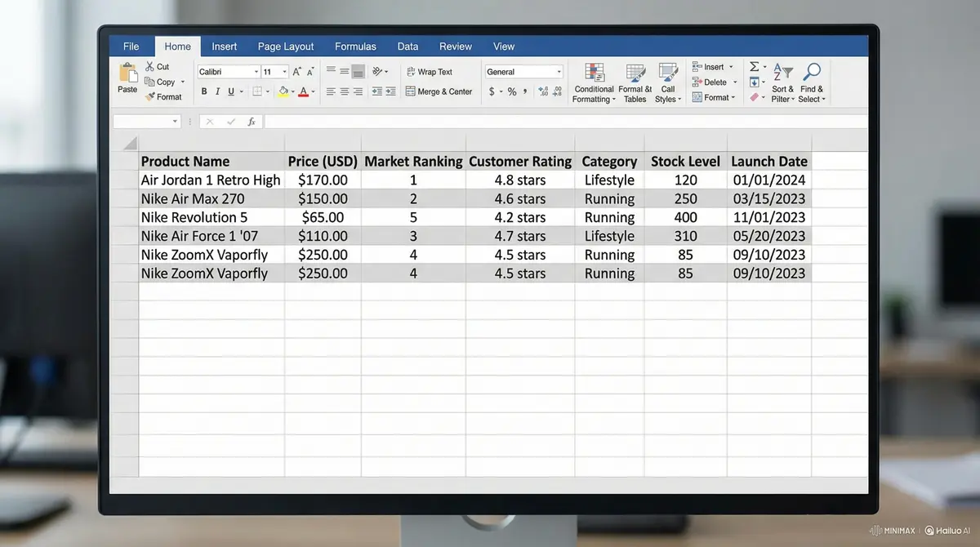This screenshot has height=547, width=980.
Task: Click the Delete cells button
Action: coord(715,82)
